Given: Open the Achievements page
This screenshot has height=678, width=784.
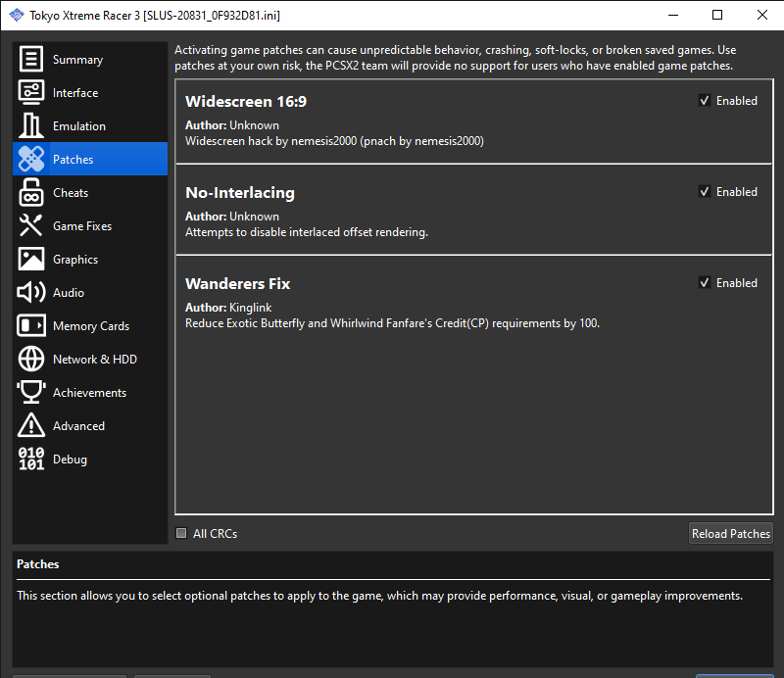Looking at the screenshot, I should pyautogui.click(x=90, y=393).
